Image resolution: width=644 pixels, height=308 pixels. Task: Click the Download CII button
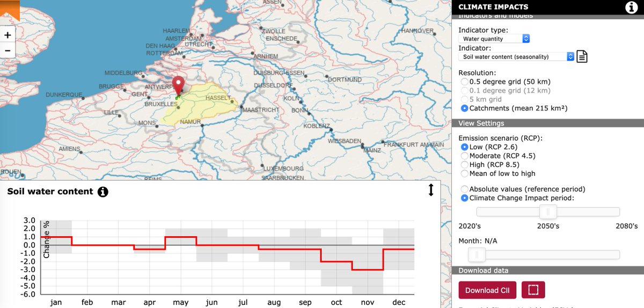tap(487, 290)
